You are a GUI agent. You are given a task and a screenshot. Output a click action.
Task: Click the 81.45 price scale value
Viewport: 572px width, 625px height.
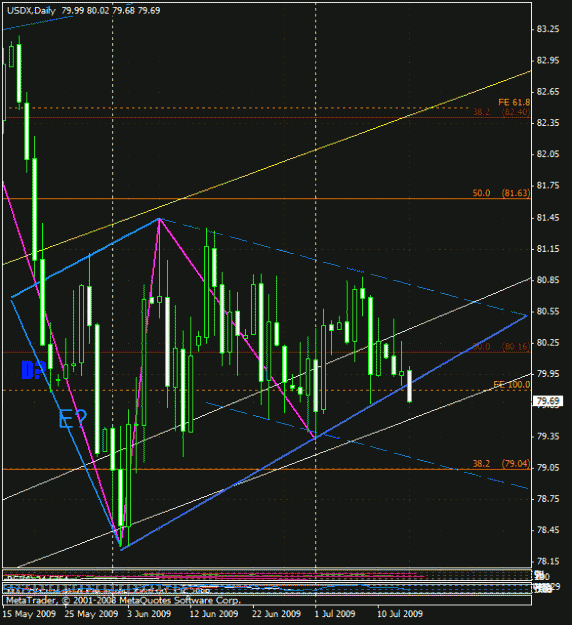click(x=548, y=218)
